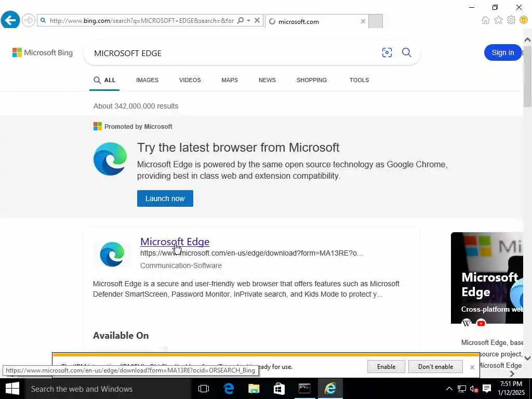Open the browser Home icon
Screen dimensions: 532x399
(x=486, y=20)
